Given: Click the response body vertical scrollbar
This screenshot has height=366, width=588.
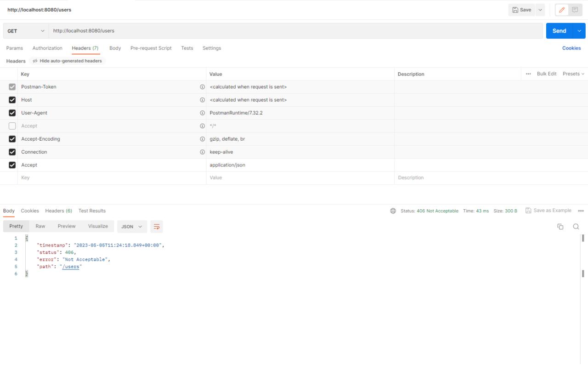Looking at the screenshot, I should (x=583, y=273).
